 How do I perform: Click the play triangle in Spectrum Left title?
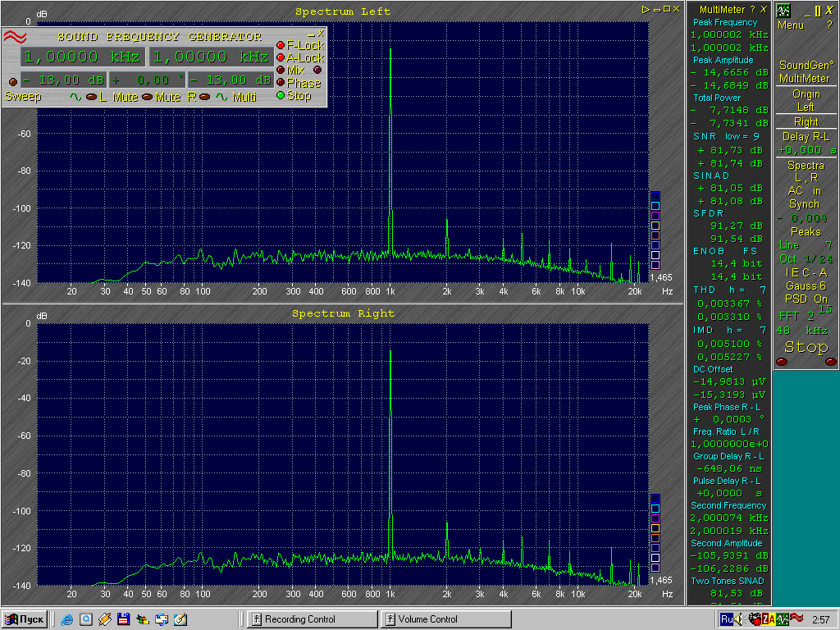coord(646,9)
